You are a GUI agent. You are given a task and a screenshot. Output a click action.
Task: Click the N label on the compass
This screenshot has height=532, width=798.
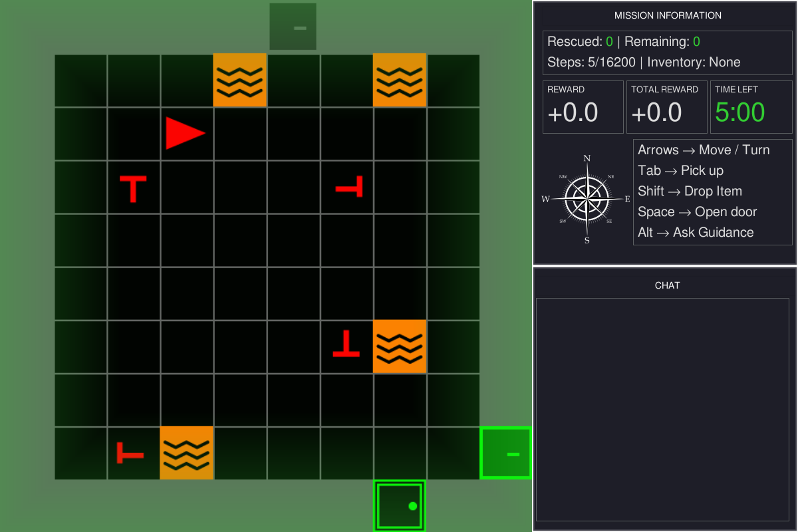pos(587,158)
